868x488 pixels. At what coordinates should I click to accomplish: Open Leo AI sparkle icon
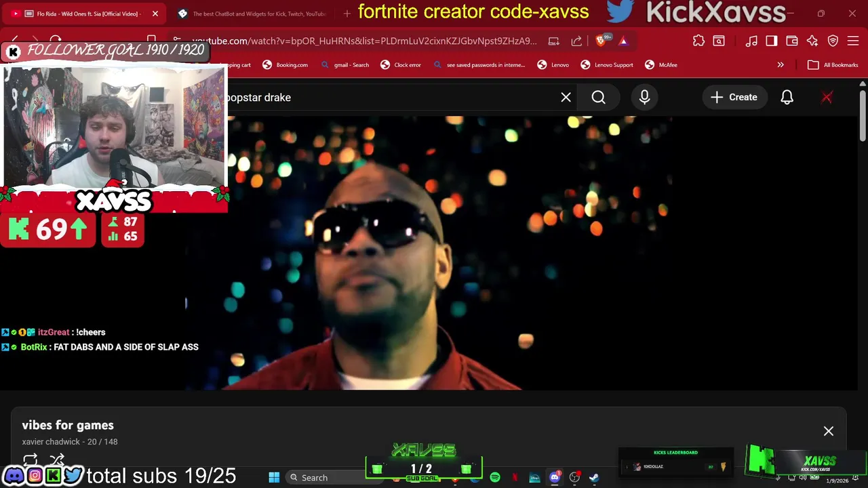point(812,41)
